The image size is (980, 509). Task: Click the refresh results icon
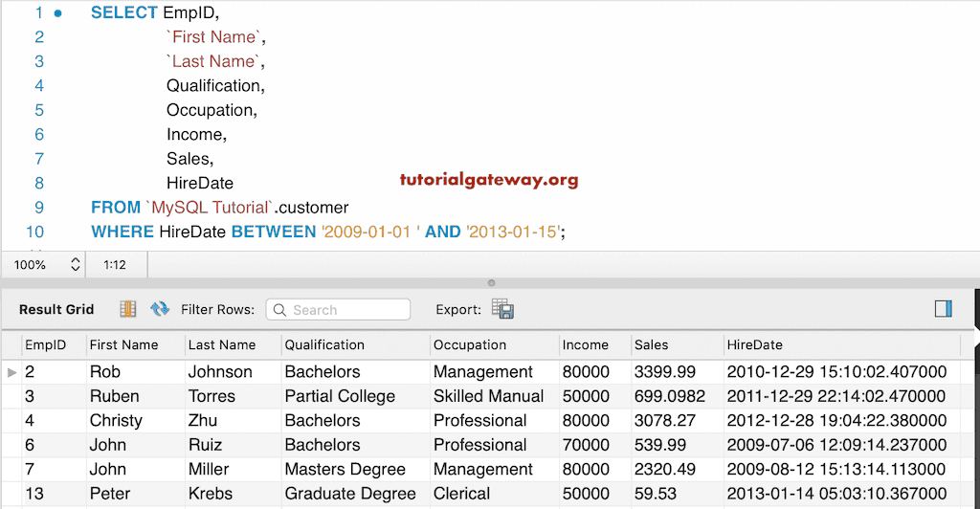159,309
